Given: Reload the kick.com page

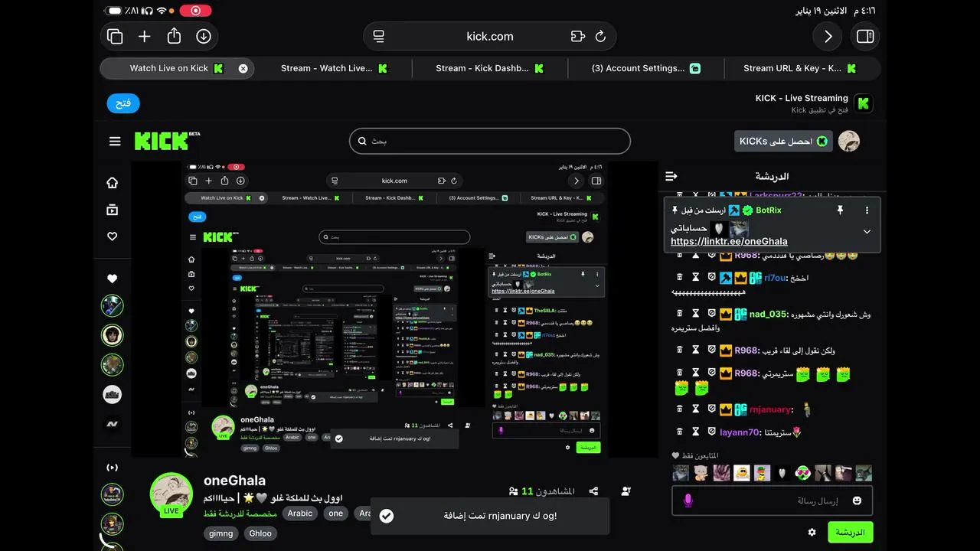Looking at the screenshot, I should pyautogui.click(x=600, y=36).
